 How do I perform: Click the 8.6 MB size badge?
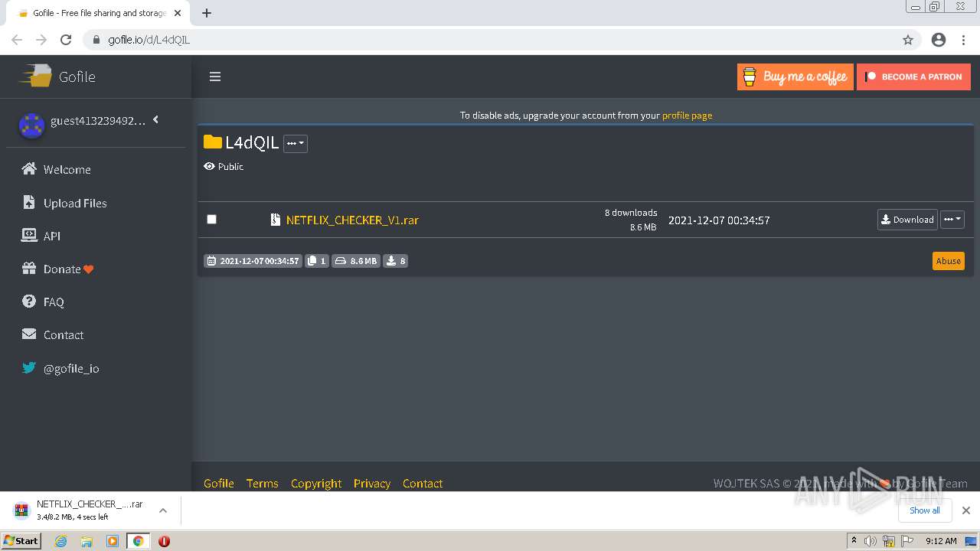pyautogui.click(x=356, y=261)
